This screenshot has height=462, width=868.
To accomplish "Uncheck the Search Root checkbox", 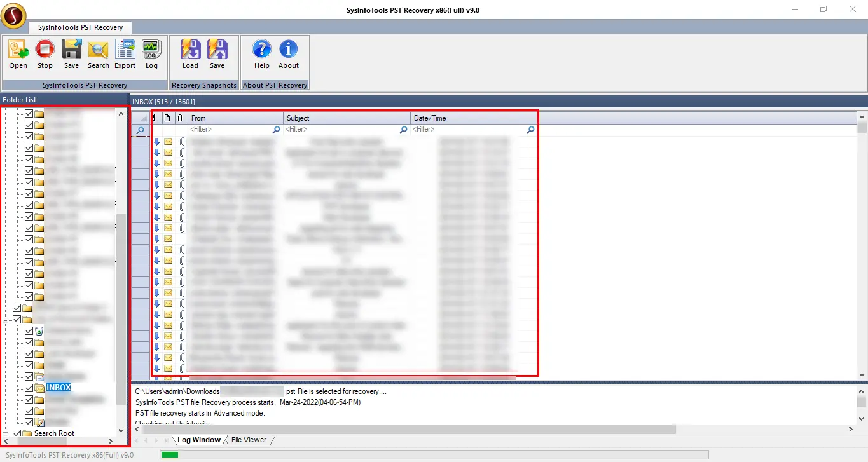I will [x=17, y=433].
